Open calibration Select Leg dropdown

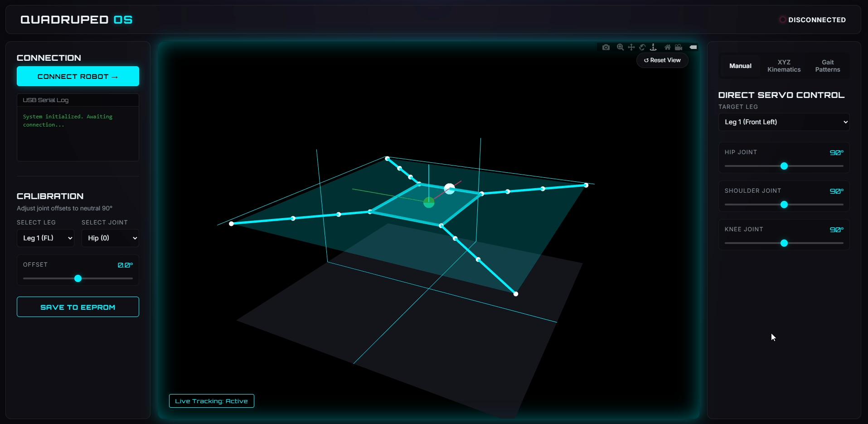pos(45,238)
